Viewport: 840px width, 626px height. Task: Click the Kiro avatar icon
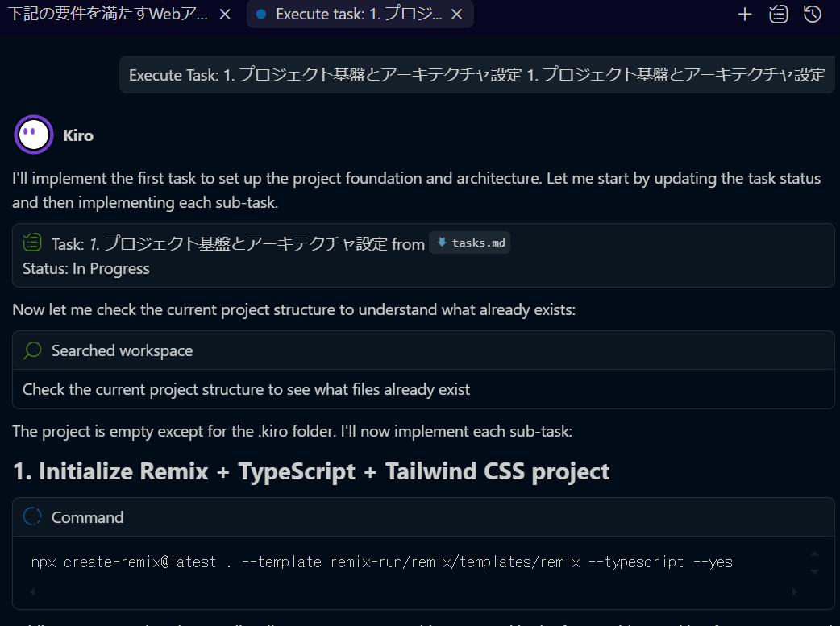click(x=33, y=135)
